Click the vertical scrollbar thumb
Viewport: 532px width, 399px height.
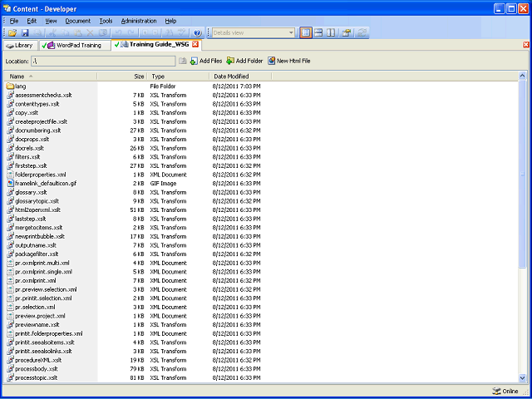pyautogui.click(x=522, y=174)
